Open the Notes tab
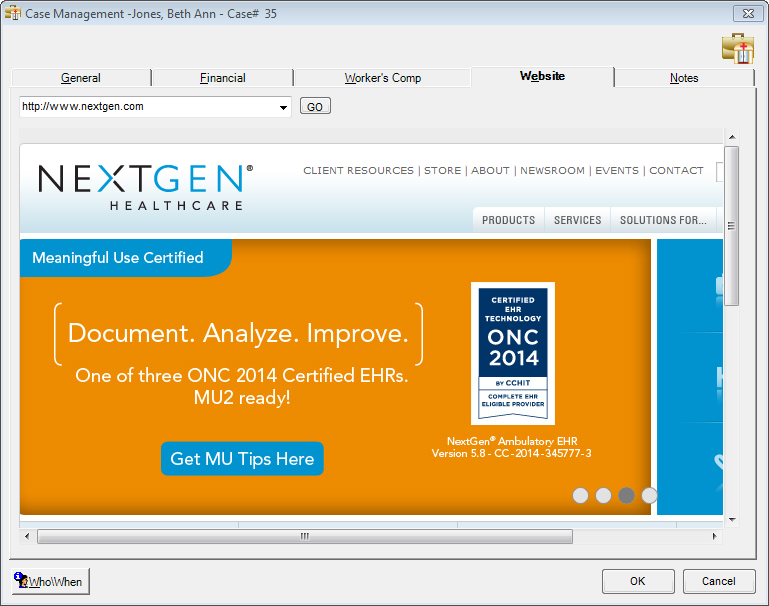This screenshot has height=606, width=769. coord(684,78)
